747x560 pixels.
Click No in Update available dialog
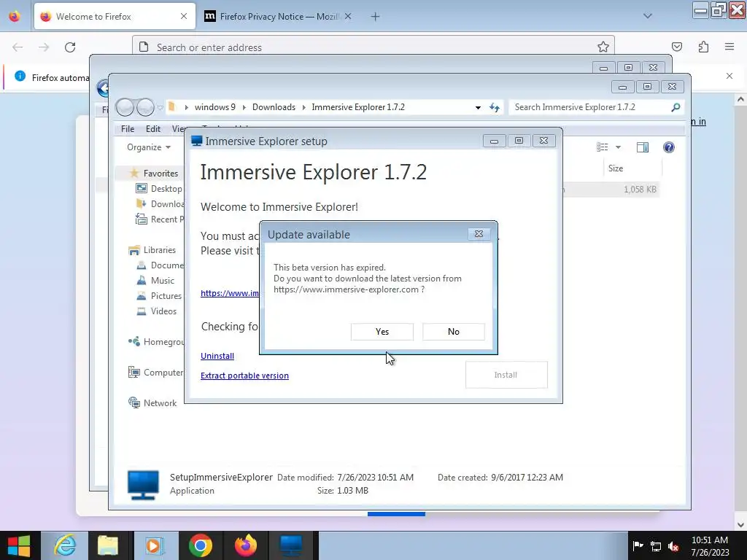coord(454,332)
